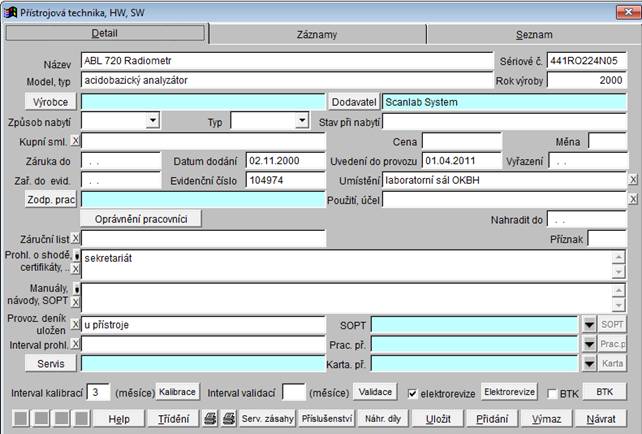
Task: Switch to the Záznamy tab
Action: [317, 34]
